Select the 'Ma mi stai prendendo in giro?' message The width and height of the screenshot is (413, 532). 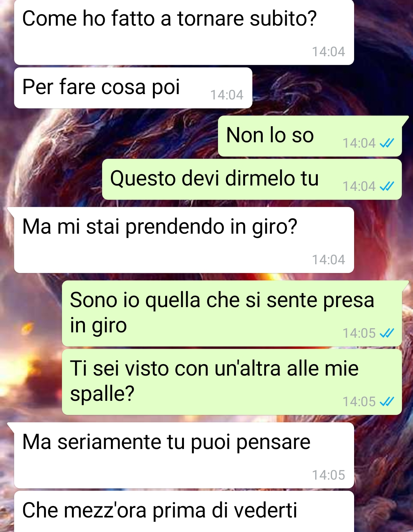click(x=184, y=240)
